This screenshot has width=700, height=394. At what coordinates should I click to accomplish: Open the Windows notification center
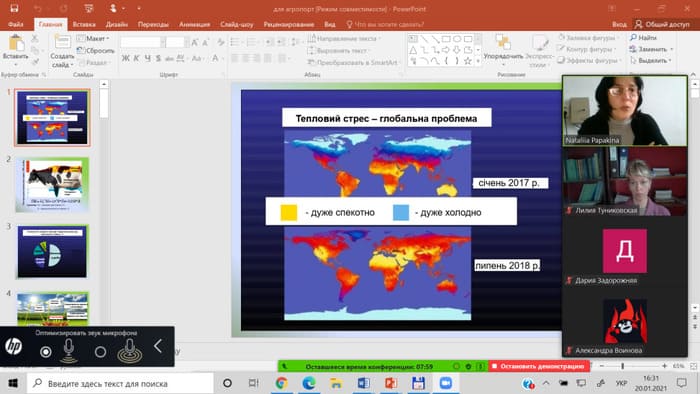click(x=682, y=383)
